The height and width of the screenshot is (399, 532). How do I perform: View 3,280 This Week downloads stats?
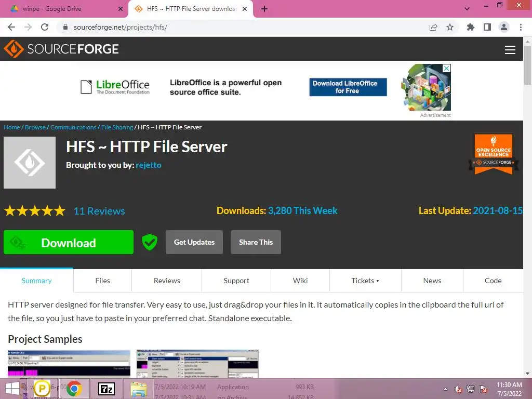pyautogui.click(x=303, y=211)
